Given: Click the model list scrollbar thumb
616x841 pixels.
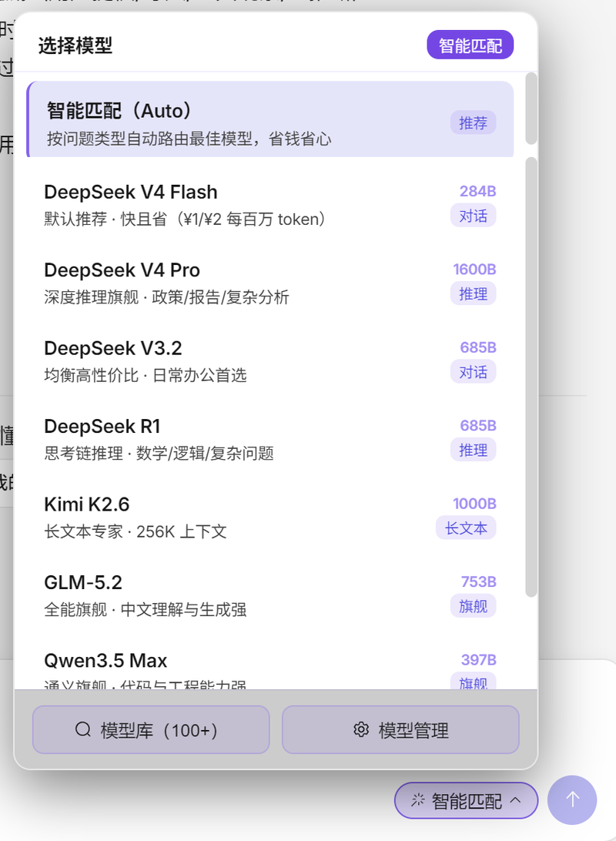Looking at the screenshot, I should (531, 377).
